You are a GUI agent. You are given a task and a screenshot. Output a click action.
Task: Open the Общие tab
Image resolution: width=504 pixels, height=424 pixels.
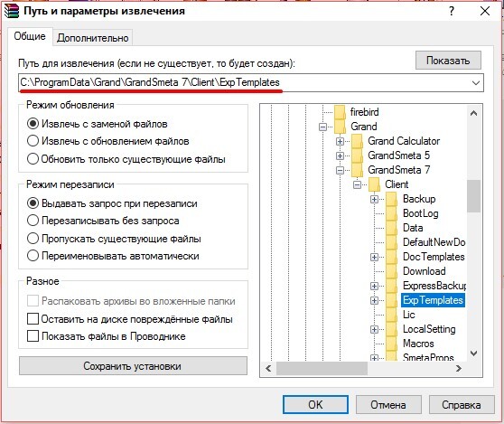tap(30, 36)
